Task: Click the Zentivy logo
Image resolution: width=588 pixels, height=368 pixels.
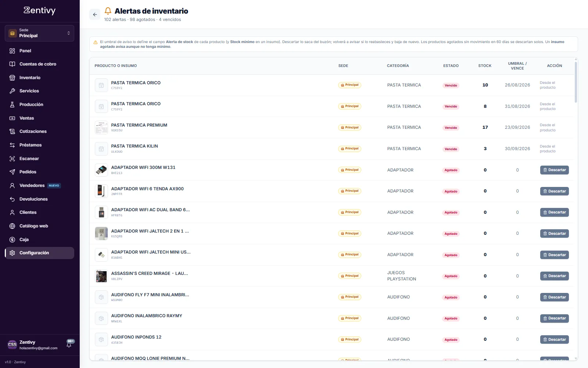Action: coord(39,11)
